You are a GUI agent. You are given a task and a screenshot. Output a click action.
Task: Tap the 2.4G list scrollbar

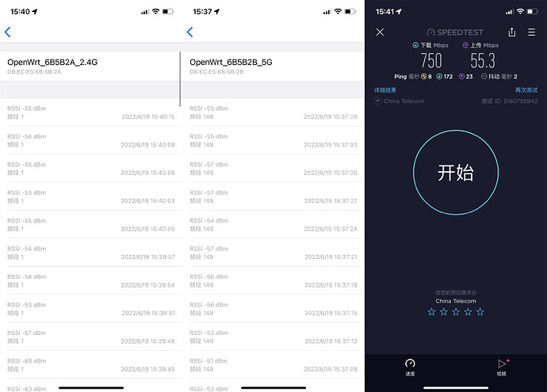click(x=180, y=79)
